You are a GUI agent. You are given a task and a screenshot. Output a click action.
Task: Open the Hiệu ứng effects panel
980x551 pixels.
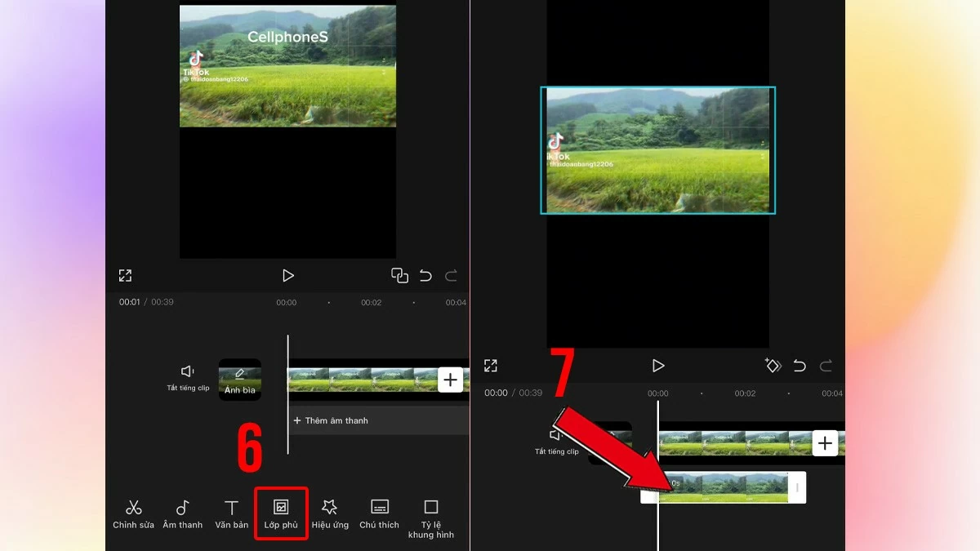[x=330, y=513]
